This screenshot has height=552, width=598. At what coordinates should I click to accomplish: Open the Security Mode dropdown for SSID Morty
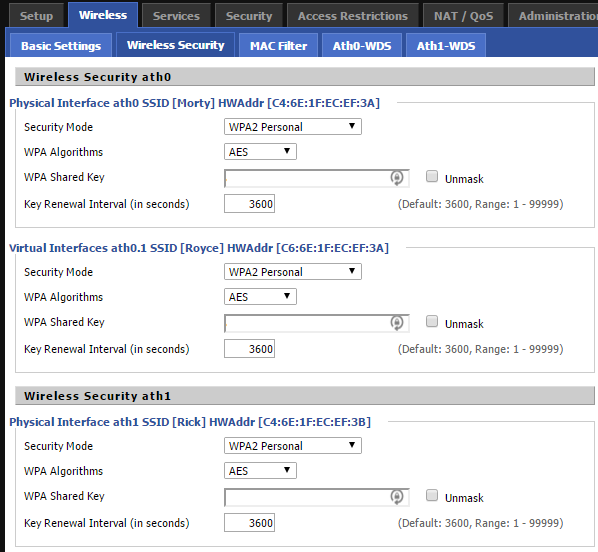coord(293,127)
